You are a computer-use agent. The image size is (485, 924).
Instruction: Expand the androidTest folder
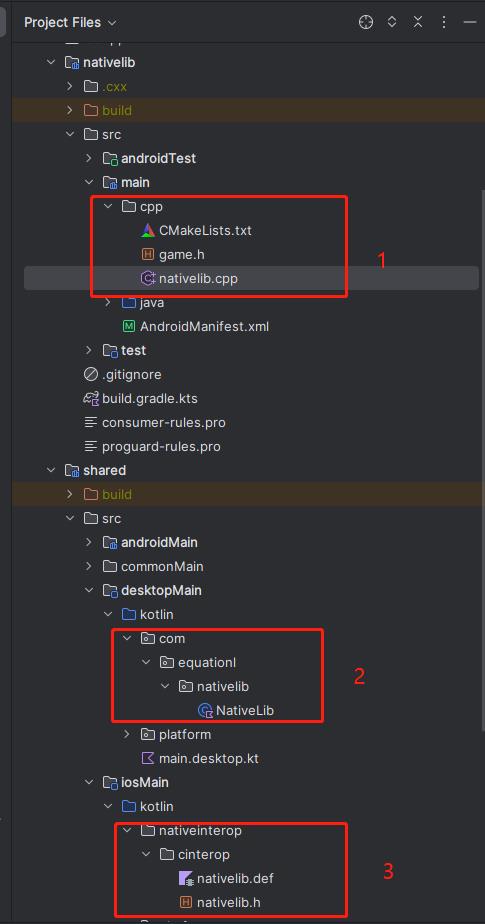pos(89,159)
